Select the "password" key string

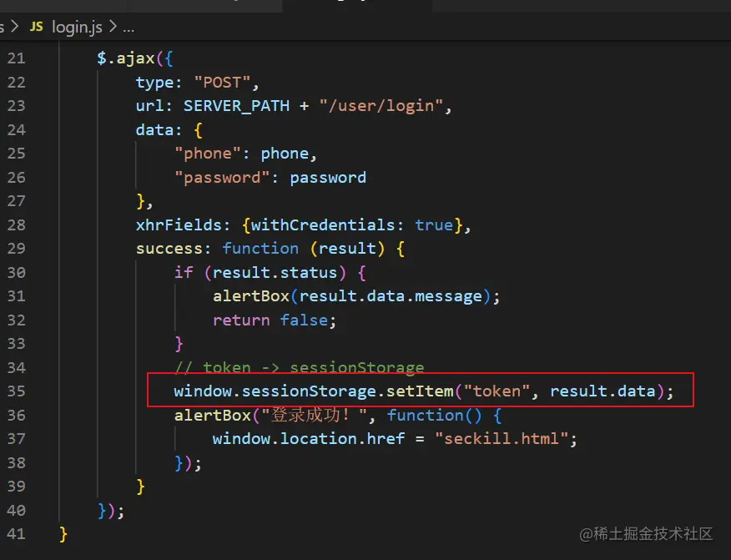coord(222,178)
